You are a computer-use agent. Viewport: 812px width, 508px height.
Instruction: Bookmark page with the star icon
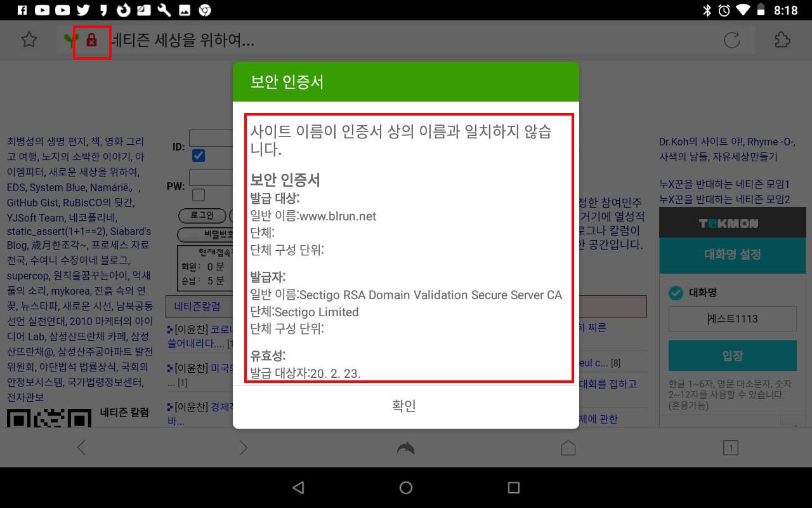29,41
